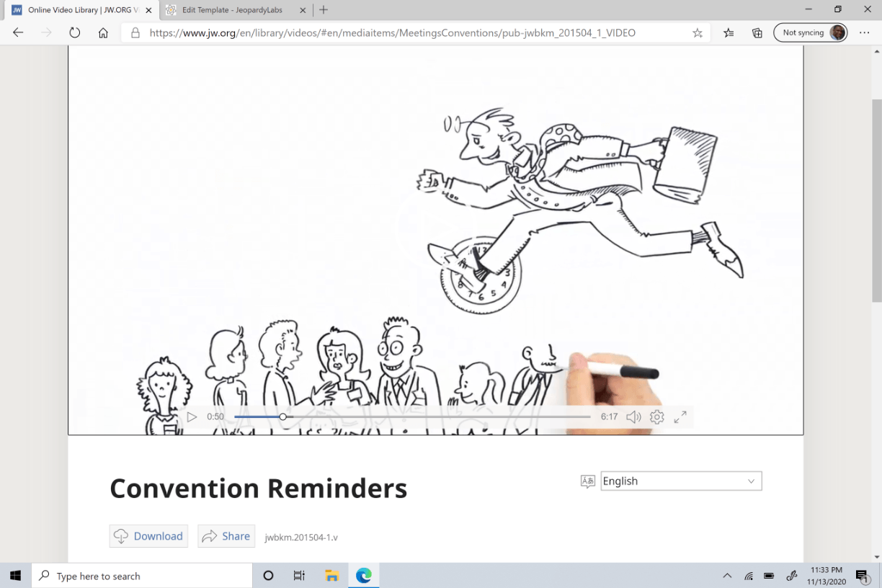Open the notification action center

click(x=862, y=576)
